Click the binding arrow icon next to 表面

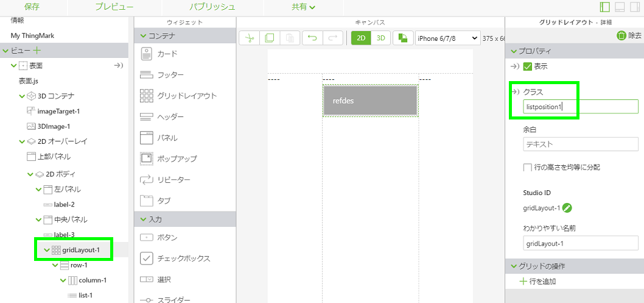pos(119,65)
